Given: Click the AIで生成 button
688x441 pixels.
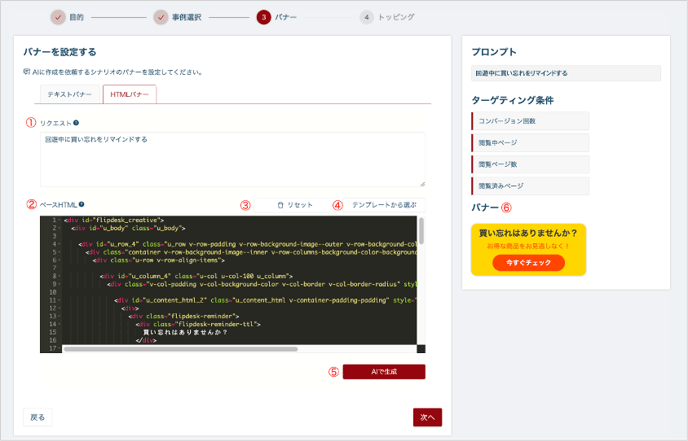Looking at the screenshot, I should tap(384, 372).
